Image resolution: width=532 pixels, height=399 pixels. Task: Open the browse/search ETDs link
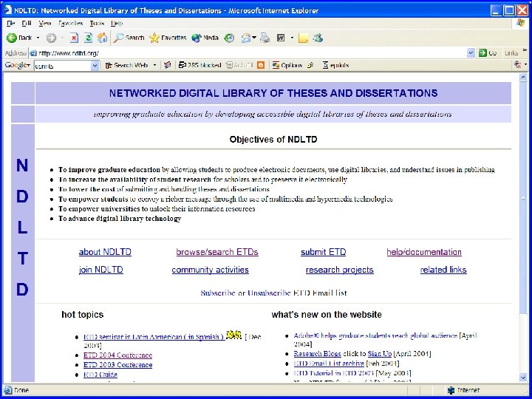click(217, 252)
